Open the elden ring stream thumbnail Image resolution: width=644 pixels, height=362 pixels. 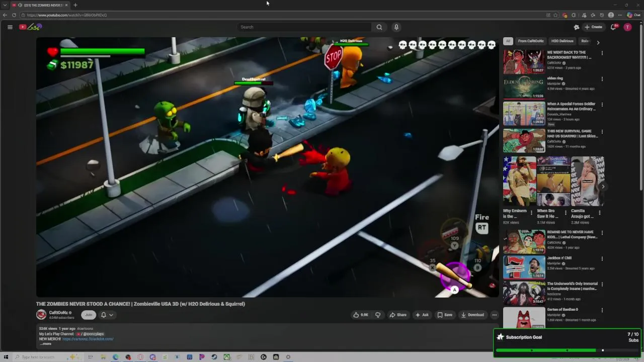pyautogui.click(x=524, y=87)
